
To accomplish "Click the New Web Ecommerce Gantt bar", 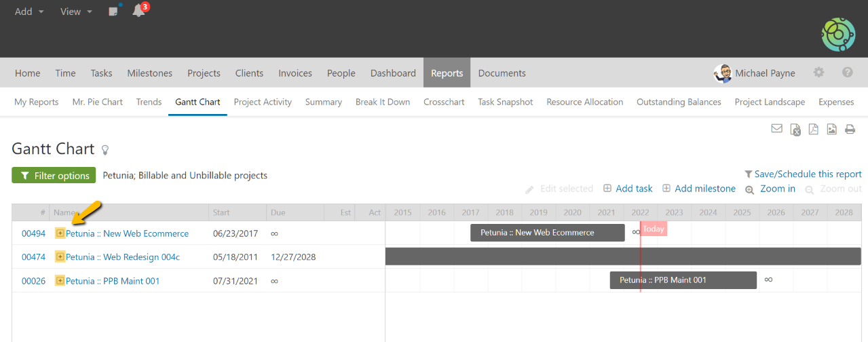I will pos(547,233).
